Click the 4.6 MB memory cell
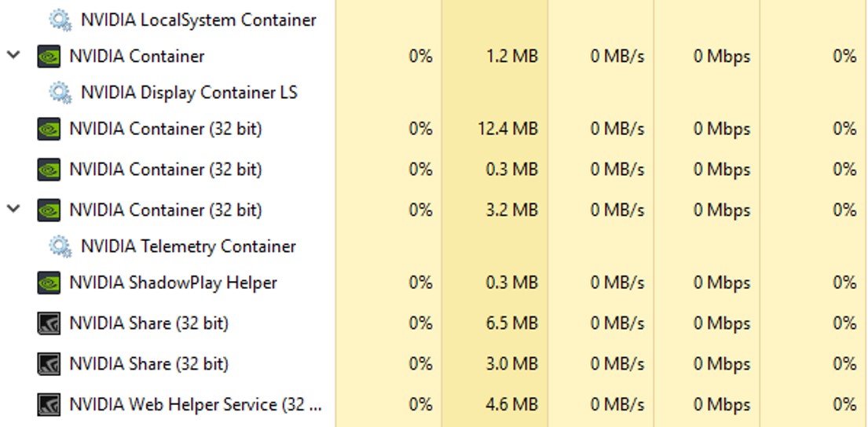868x427 pixels. (x=512, y=405)
